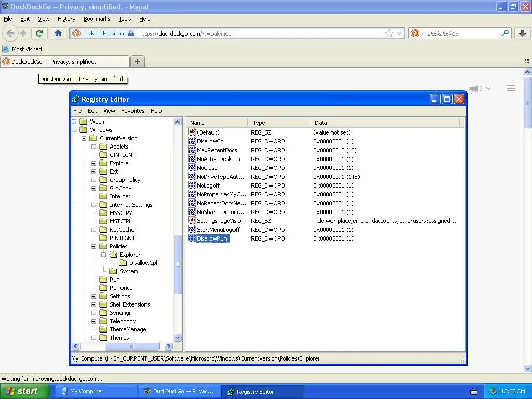Click the 12:55 AM taskbar clock
This screenshot has height=399, width=532.
[x=513, y=391]
